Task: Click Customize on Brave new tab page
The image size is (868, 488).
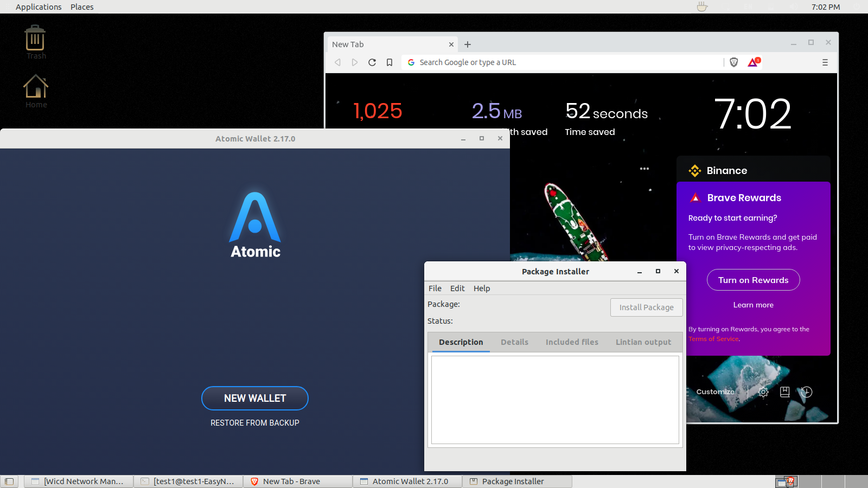Action: coord(715,392)
